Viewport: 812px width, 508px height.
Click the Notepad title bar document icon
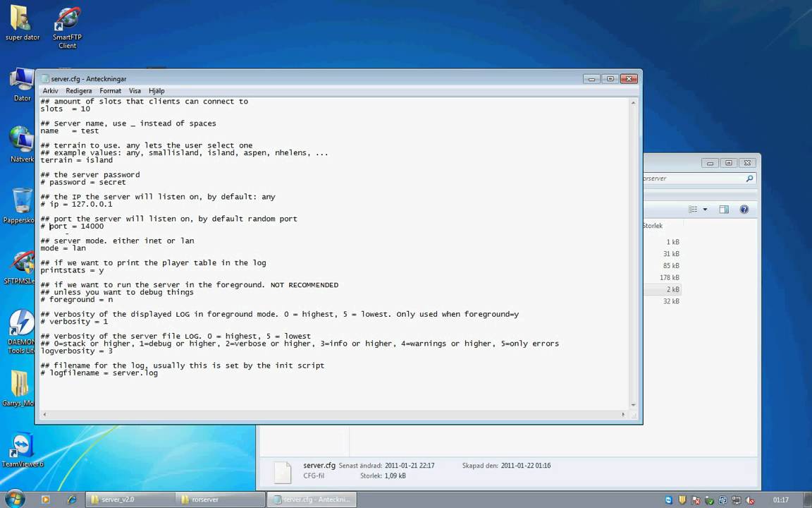point(45,79)
